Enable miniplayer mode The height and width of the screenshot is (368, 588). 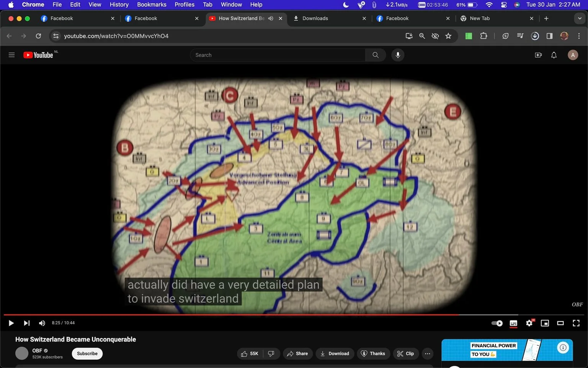[545, 323]
